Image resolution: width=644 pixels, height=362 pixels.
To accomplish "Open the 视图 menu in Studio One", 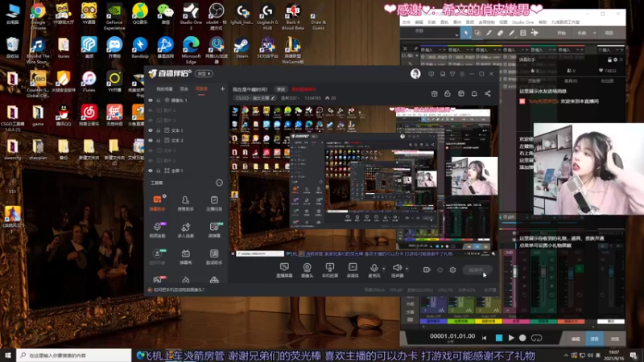I will click(x=503, y=23).
